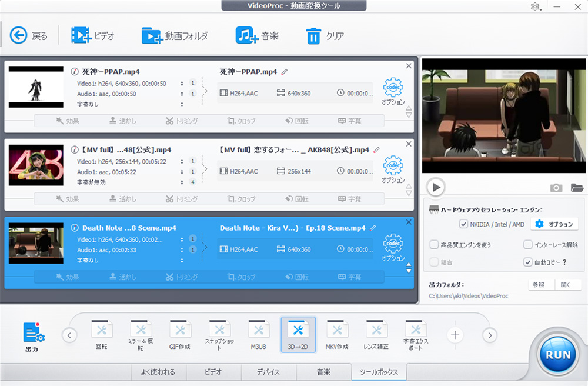Viewport: 588px width, 386px height.
Task: Rename output 死神~PPAP.mp4 with pencil icon
Action: tap(285, 72)
